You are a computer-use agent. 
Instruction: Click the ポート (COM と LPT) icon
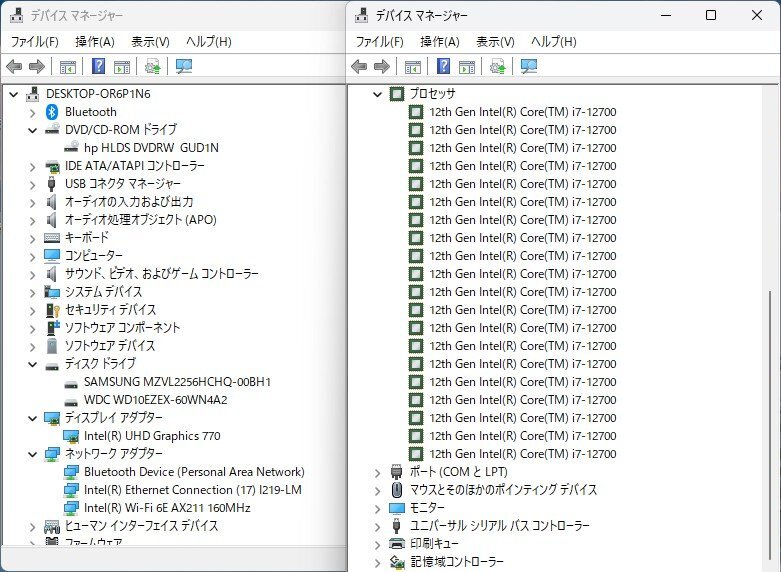(x=396, y=472)
